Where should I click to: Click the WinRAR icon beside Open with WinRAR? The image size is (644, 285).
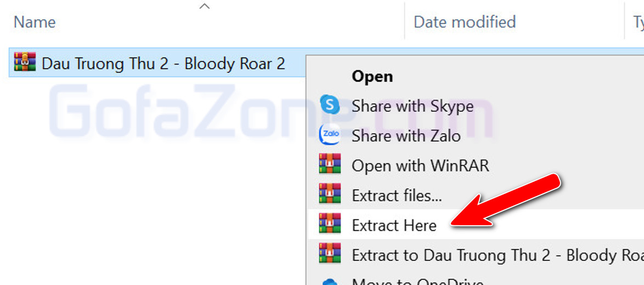coord(330,164)
